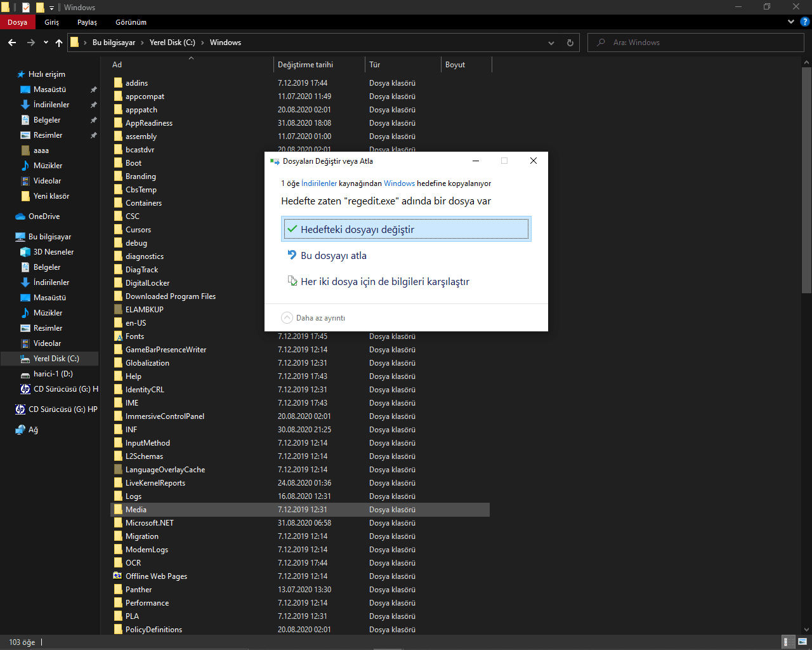This screenshot has width=812, height=650.
Task: Select the addins folder row
Action: coord(300,83)
